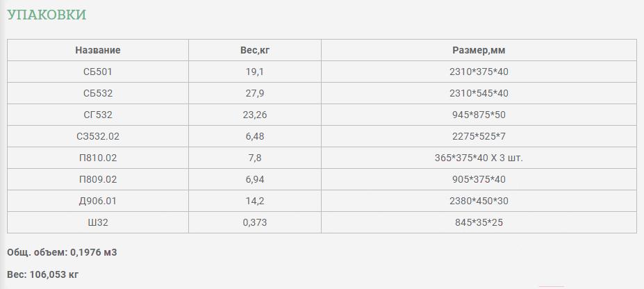Select the Название column header
The width and height of the screenshot is (644, 289).
coord(98,50)
